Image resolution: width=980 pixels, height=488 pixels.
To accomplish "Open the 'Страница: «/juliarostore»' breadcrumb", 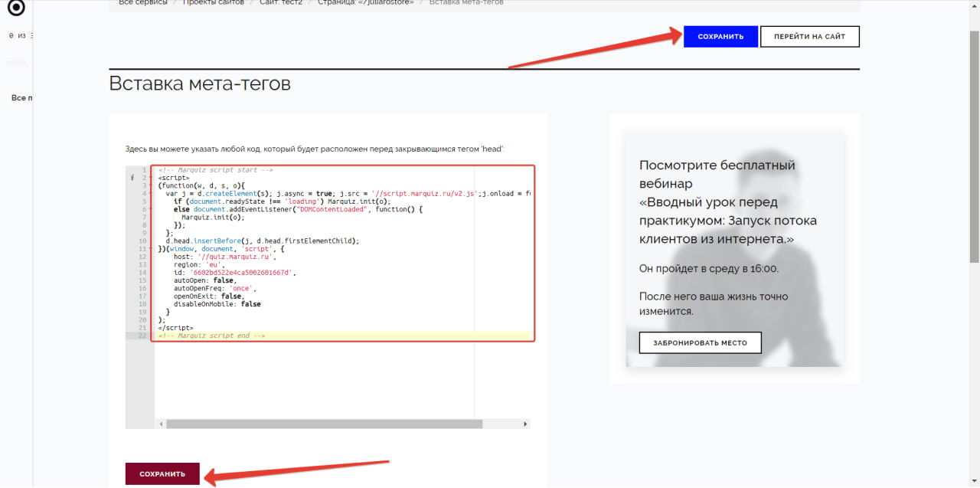I will coord(366,2).
